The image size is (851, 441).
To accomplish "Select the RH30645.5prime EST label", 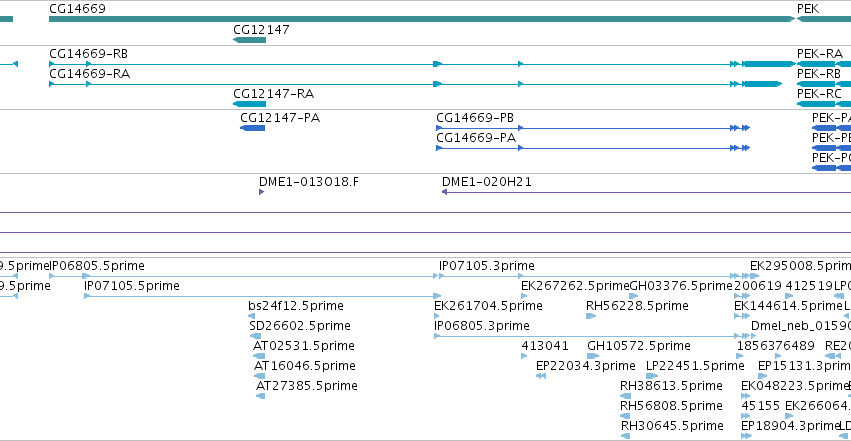I will [672, 426].
